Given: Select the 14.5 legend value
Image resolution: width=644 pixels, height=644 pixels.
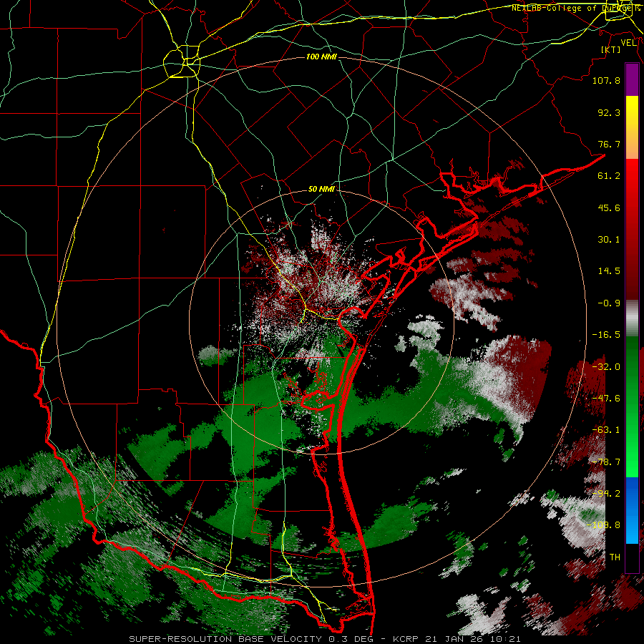Looking at the screenshot, I should 609,271.
